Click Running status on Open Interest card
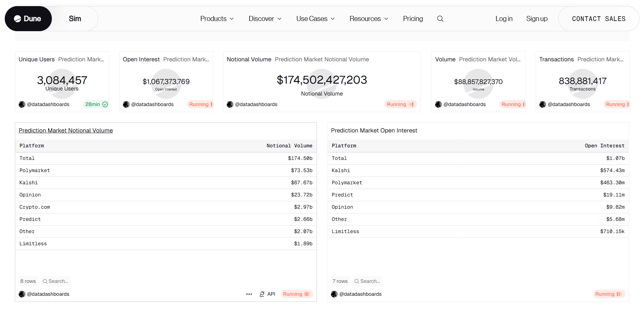 (x=201, y=104)
